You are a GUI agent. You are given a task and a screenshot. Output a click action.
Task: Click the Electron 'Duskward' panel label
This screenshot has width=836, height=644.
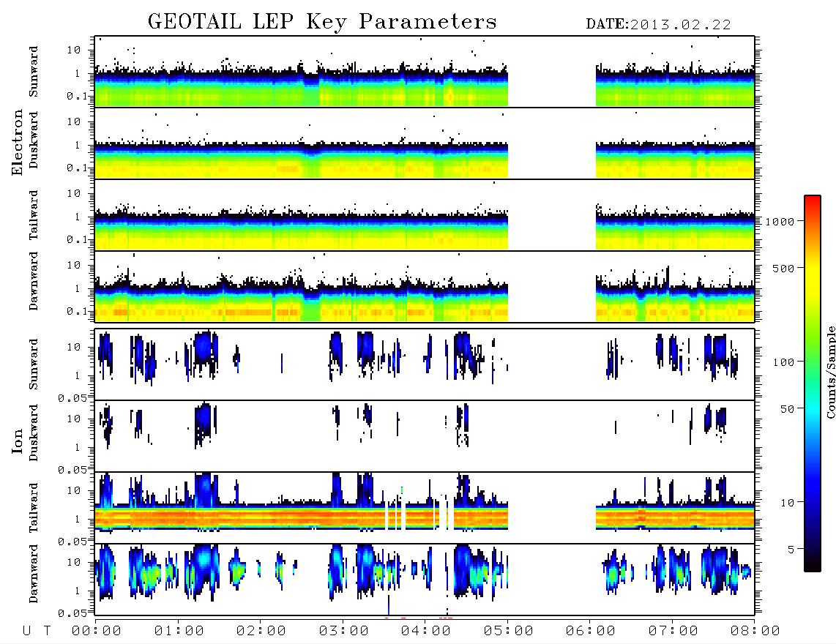click(34, 140)
